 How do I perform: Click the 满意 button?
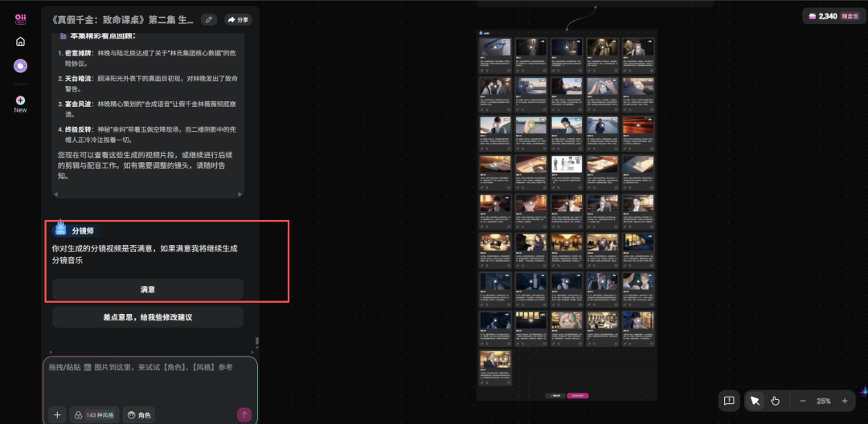tap(148, 289)
